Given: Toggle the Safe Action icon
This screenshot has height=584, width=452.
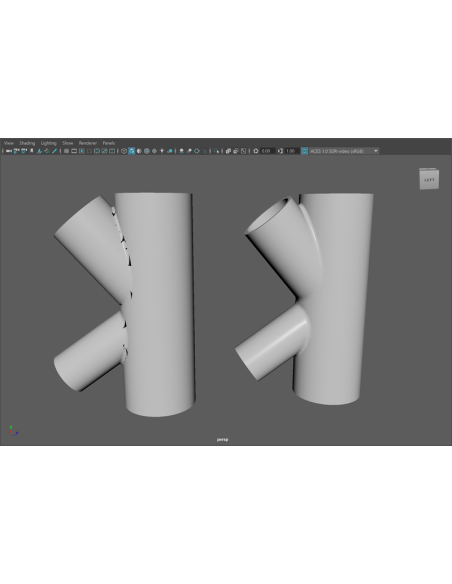Looking at the screenshot, I should point(104,151).
